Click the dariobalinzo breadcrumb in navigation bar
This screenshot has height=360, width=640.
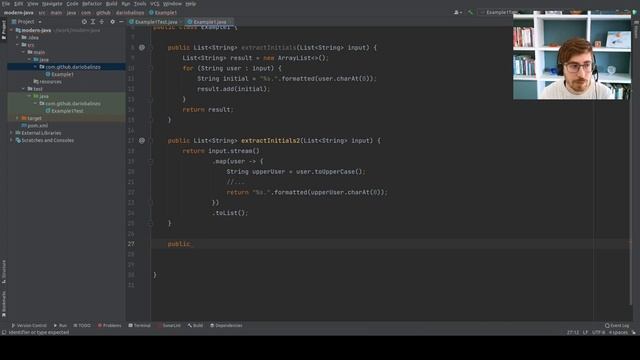point(130,13)
